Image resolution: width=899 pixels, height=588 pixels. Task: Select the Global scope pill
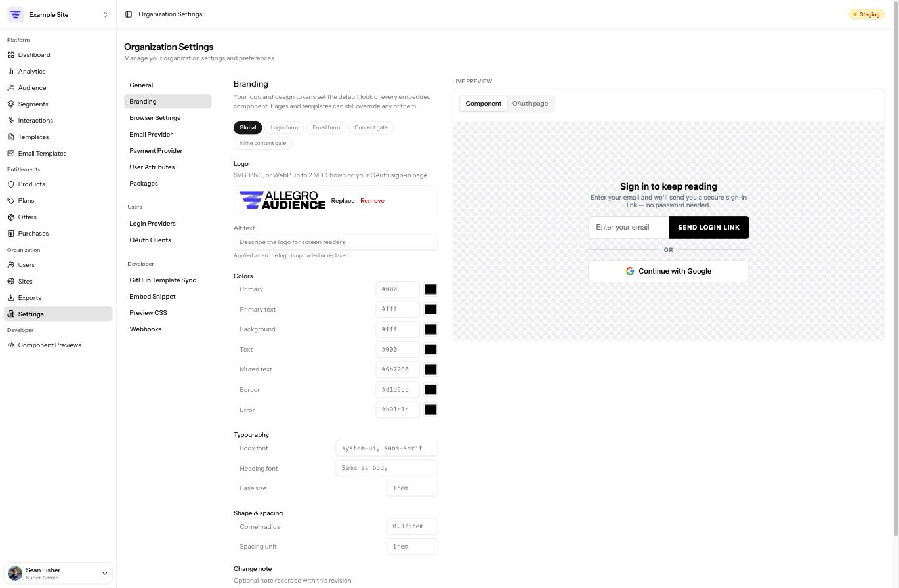pyautogui.click(x=247, y=127)
